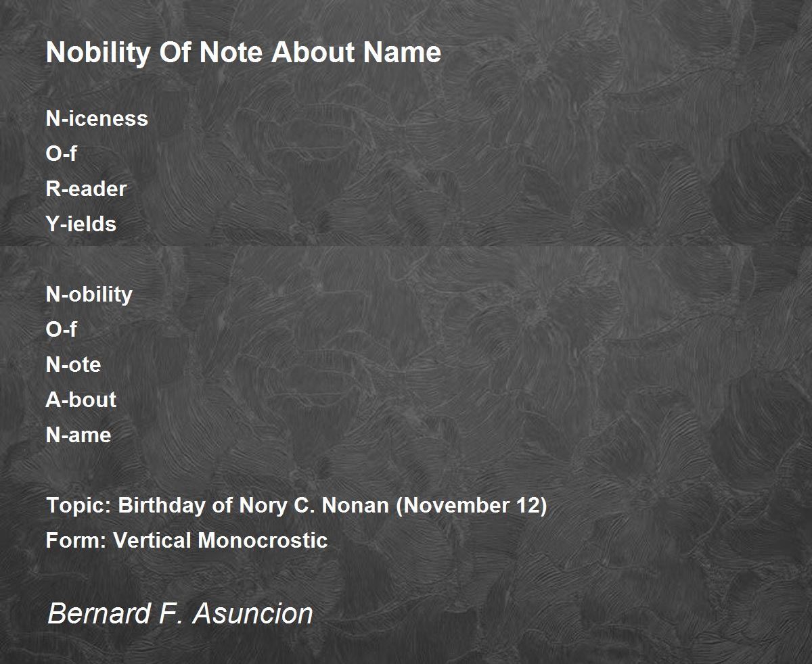The image size is (812, 664).
Task: Click the Form: Vertical Monocrostic text
Action: pyautogui.click(x=187, y=540)
